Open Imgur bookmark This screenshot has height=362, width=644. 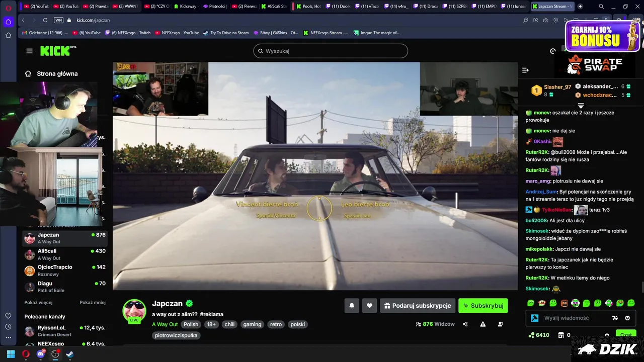(x=376, y=33)
